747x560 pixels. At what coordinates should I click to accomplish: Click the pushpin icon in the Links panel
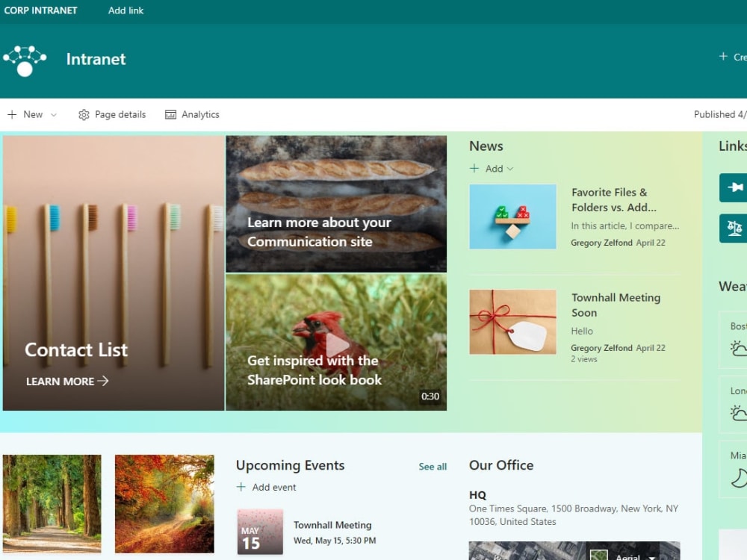736,188
